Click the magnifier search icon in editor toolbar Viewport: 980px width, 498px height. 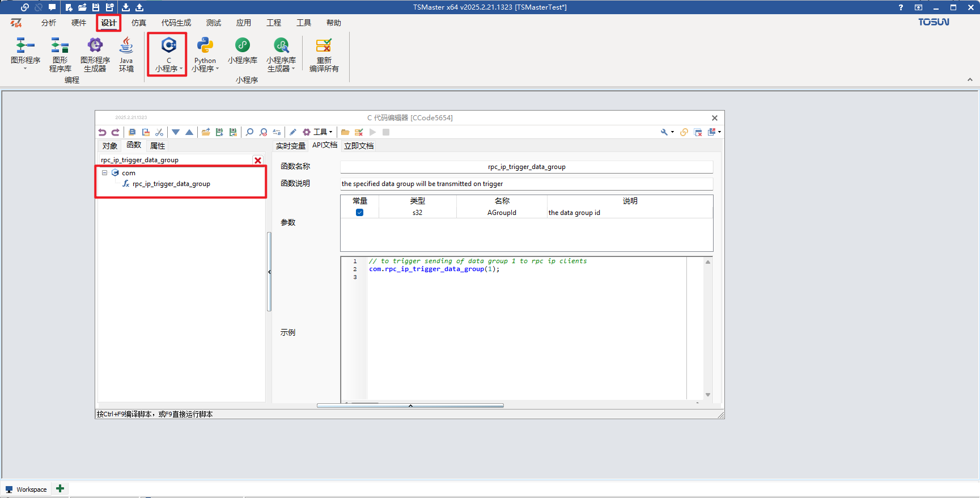pos(249,132)
